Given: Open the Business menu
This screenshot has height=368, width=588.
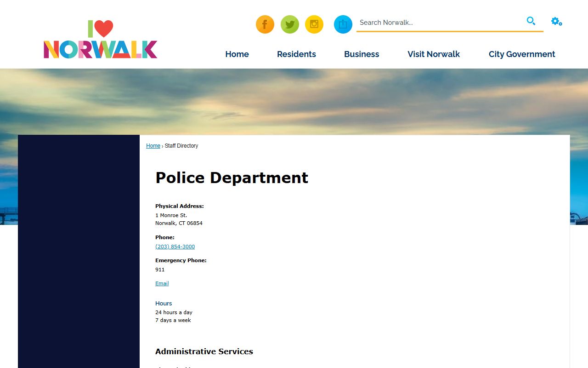Looking at the screenshot, I should (362, 54).
